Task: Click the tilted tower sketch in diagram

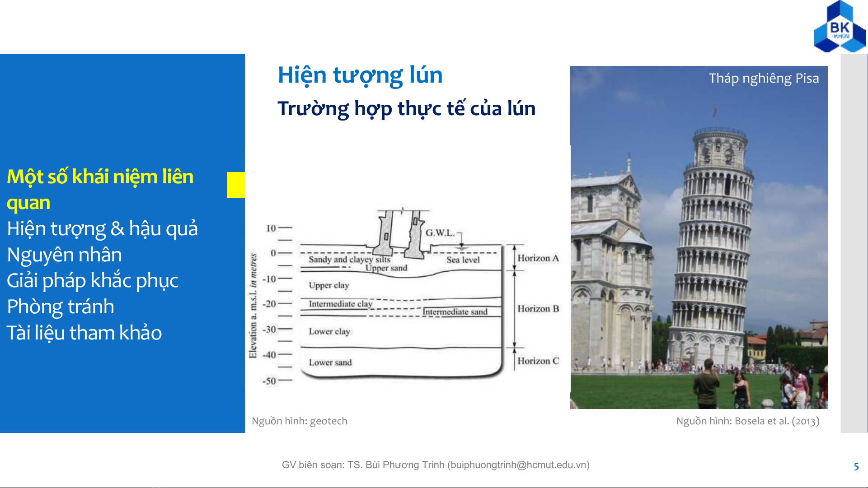Action: tap(400, 235)
